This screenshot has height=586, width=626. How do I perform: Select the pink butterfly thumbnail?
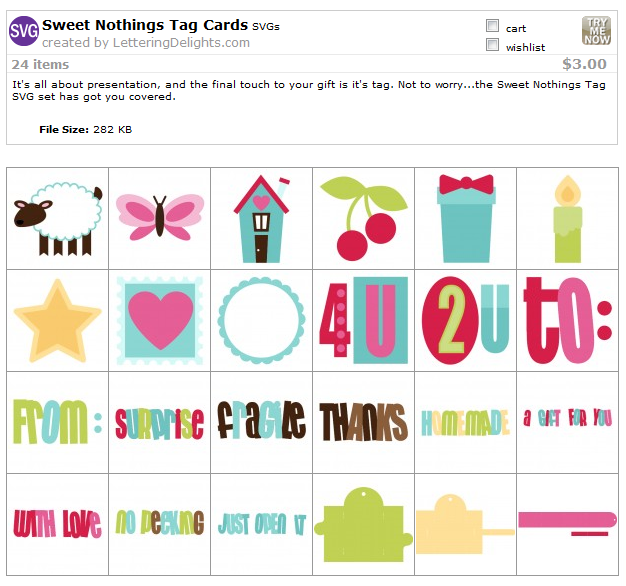click(x=160, y=218)
